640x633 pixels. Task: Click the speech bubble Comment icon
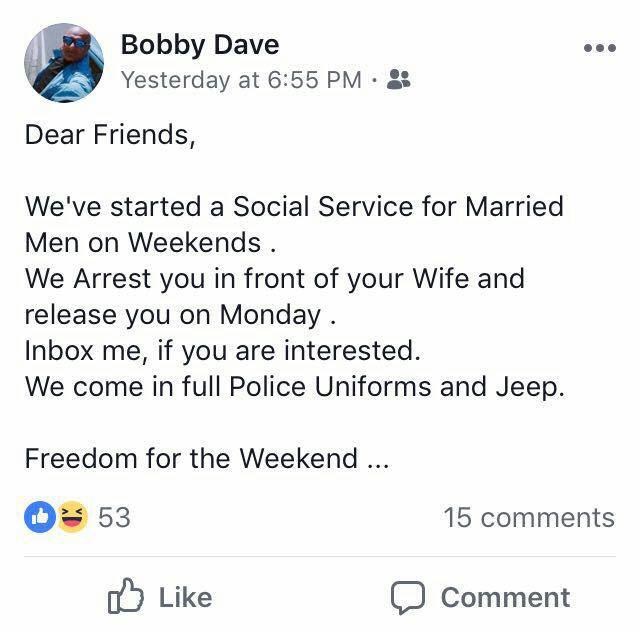pyautogui.click(x=408, y=598)
